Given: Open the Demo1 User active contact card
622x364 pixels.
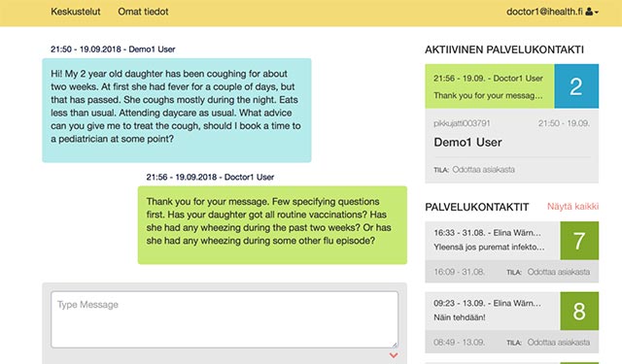Looking at the screenshot, I should point(512,146).
